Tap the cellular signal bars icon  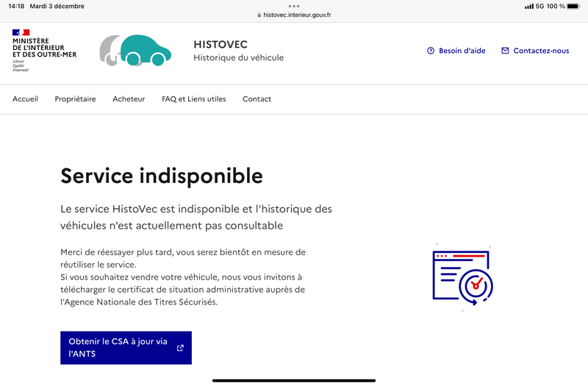point(529,7)
